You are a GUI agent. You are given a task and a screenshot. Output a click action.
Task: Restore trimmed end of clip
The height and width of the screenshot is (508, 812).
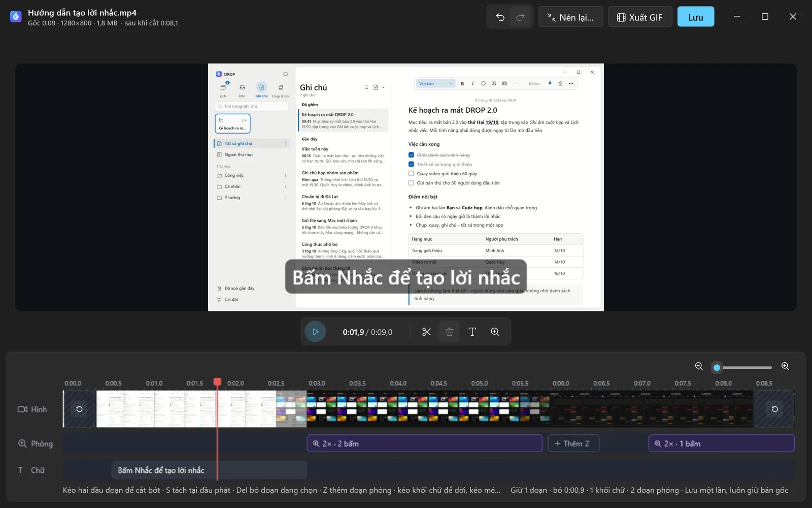tap(774, 409)
